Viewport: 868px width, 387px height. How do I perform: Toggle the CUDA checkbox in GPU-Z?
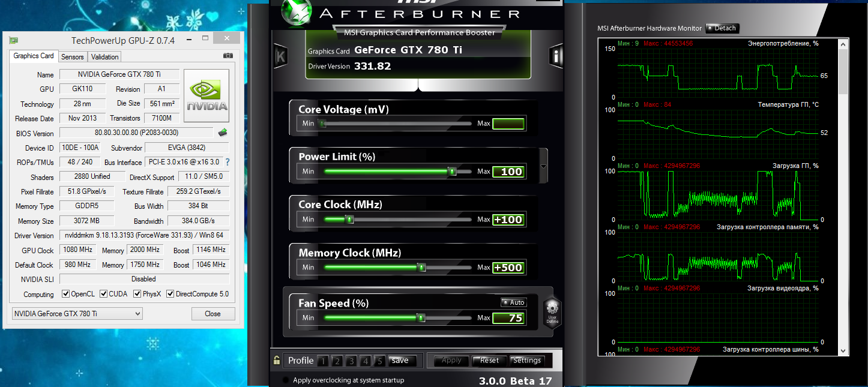[x=104, y=294]
